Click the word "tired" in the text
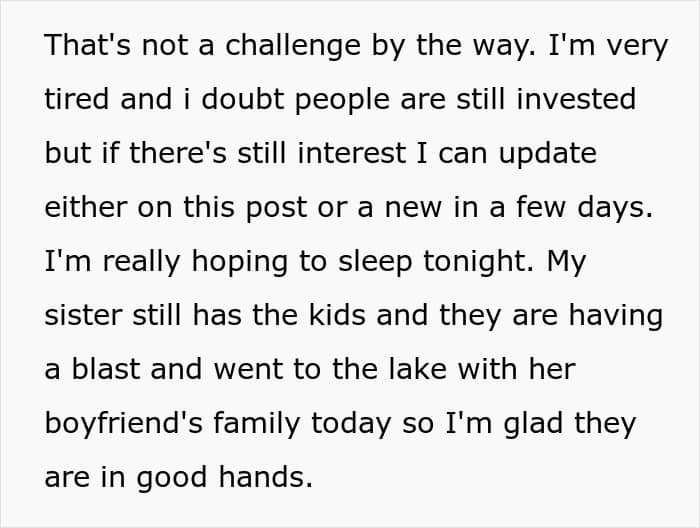The image size is (700, 528). click(x=77, y=99)
